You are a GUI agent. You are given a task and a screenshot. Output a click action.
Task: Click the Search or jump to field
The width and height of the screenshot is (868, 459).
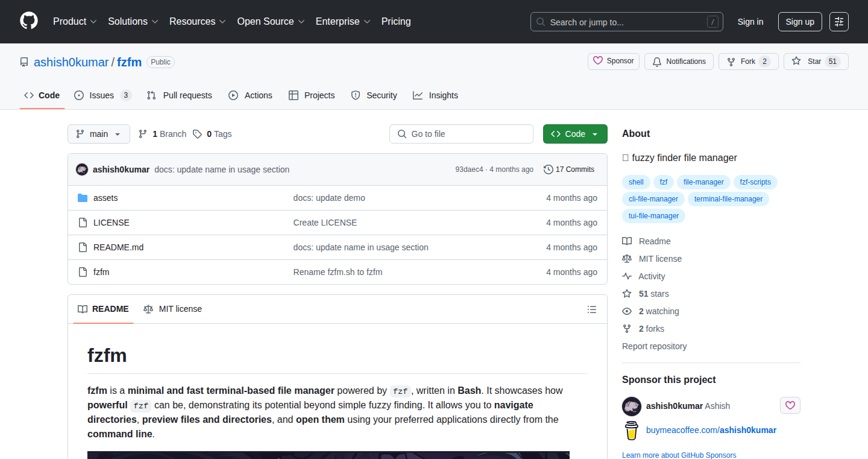(627, 22)
